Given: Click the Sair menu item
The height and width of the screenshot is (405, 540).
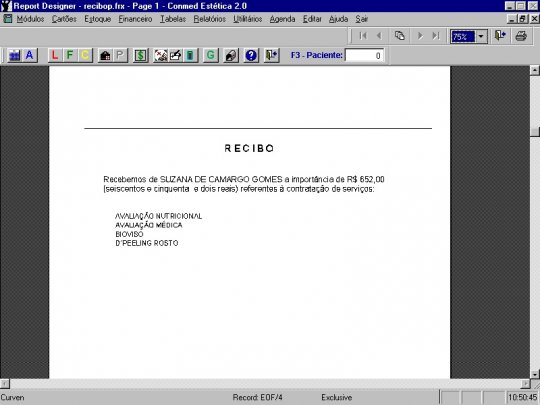Looking at the screenshot, I should click(x=362, y=19).
